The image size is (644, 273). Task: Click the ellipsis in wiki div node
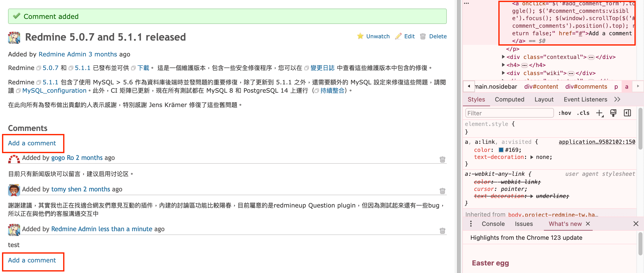571,74
